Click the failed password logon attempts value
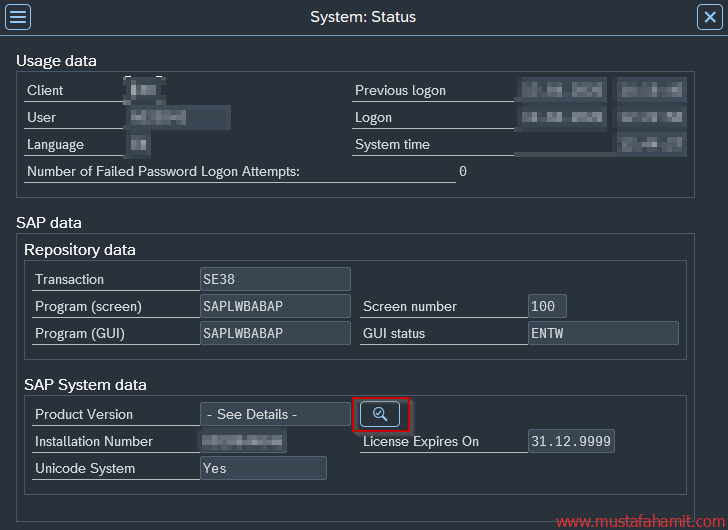This screenshot has width=728, height=530. 463,171
